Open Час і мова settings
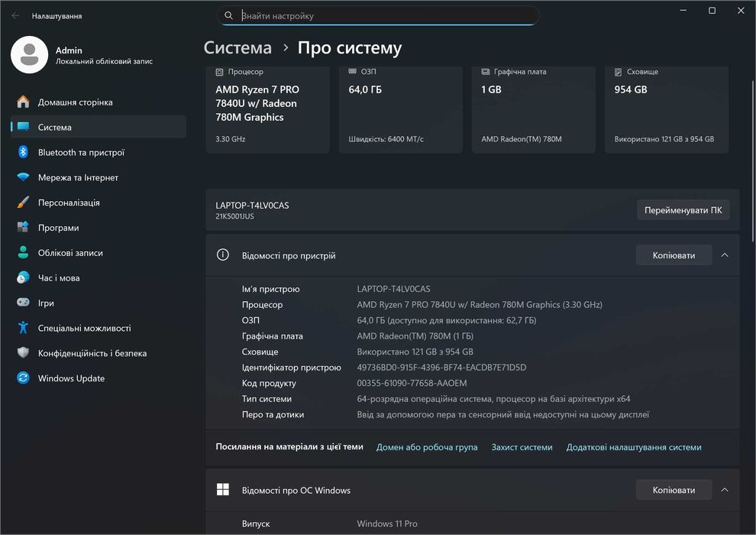 tap(99, 277)
